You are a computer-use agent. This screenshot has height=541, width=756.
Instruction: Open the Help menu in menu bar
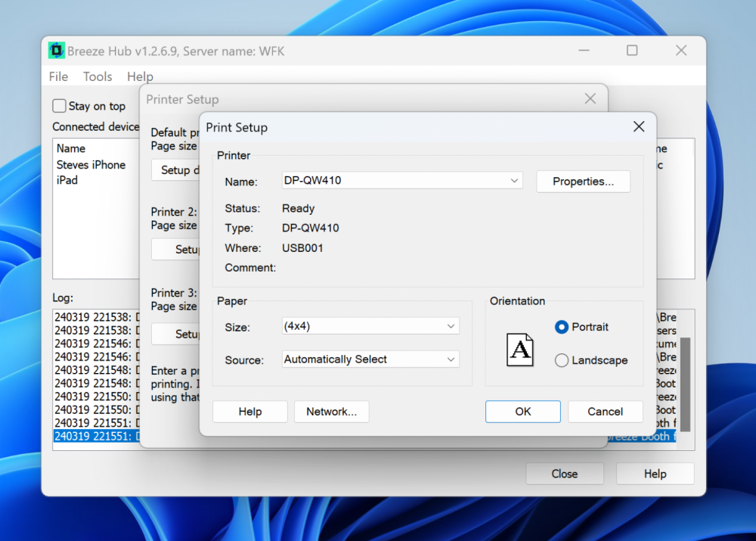(140, 76)
